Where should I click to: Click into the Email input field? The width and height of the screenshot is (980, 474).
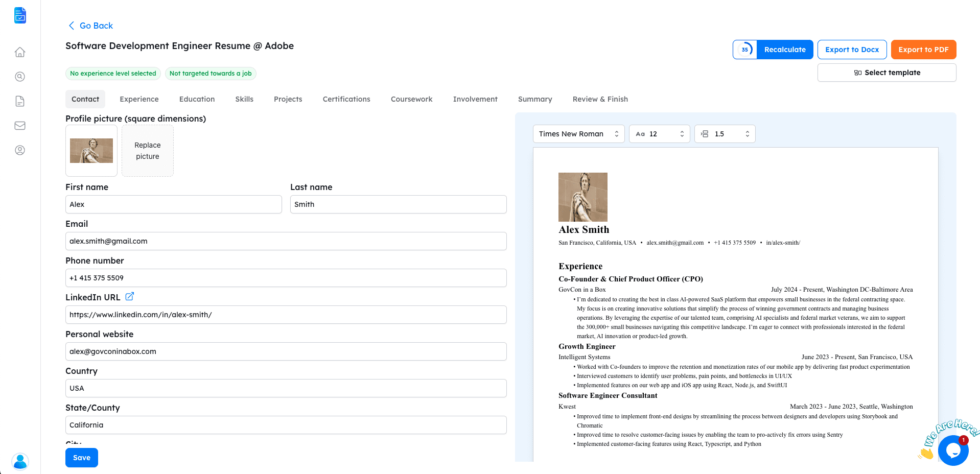286,241
